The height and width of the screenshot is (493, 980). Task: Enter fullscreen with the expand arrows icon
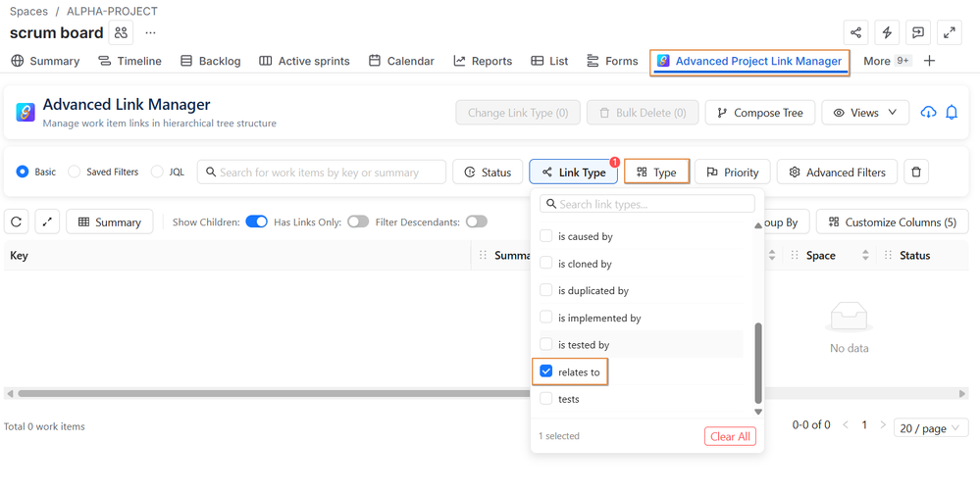click(950, 32)
